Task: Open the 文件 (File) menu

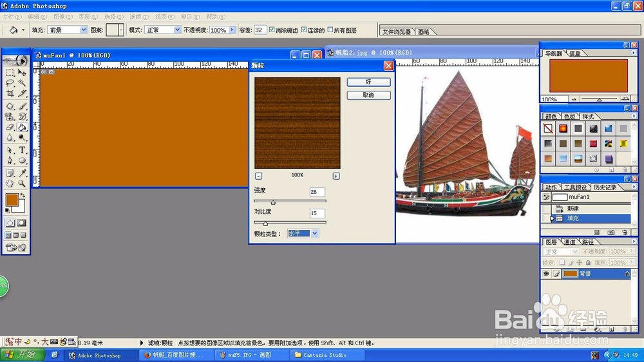Action: [x=12, y=17]
